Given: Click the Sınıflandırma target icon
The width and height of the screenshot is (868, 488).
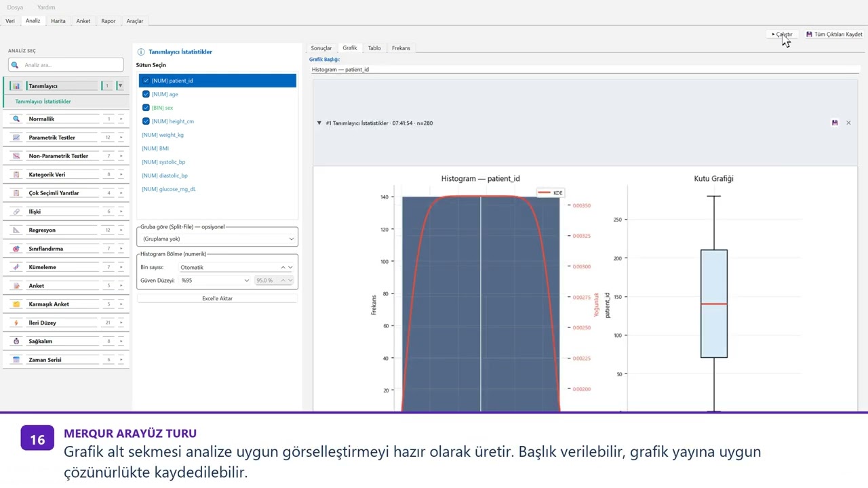Looking at the screenshot, I should tap(17, 249).
